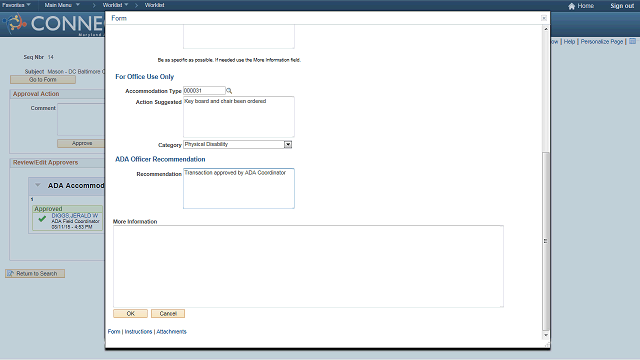Click the Review/Edit Approvers header
This screenshot has width=640, height=360.
tap(45, 162)
